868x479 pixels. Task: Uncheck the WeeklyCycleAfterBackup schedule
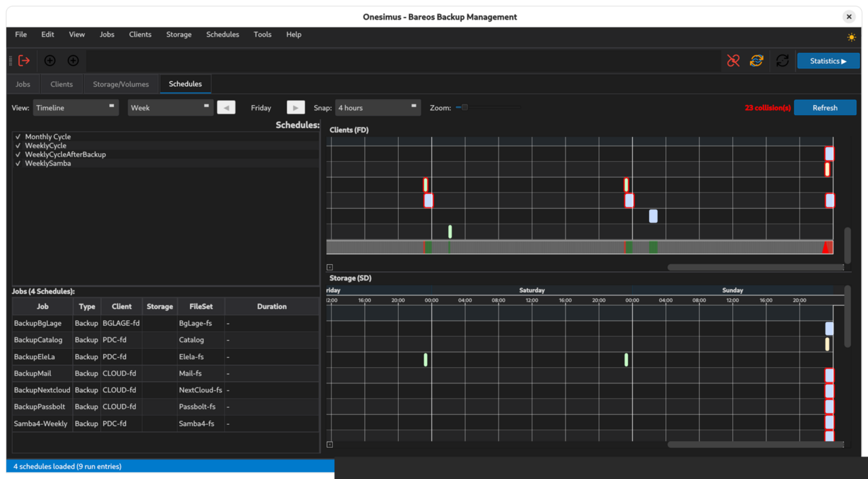(x=18, y=154)
